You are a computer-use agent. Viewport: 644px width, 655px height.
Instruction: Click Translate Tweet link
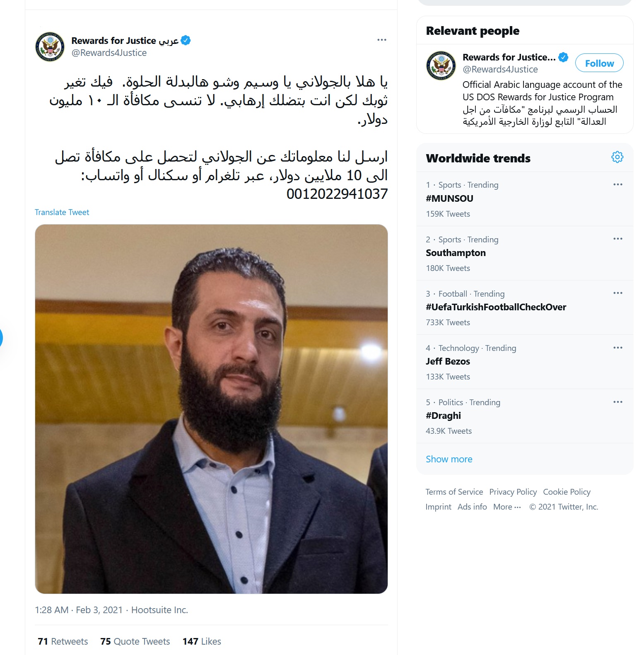pyautogui.click(x=62, y=212)
